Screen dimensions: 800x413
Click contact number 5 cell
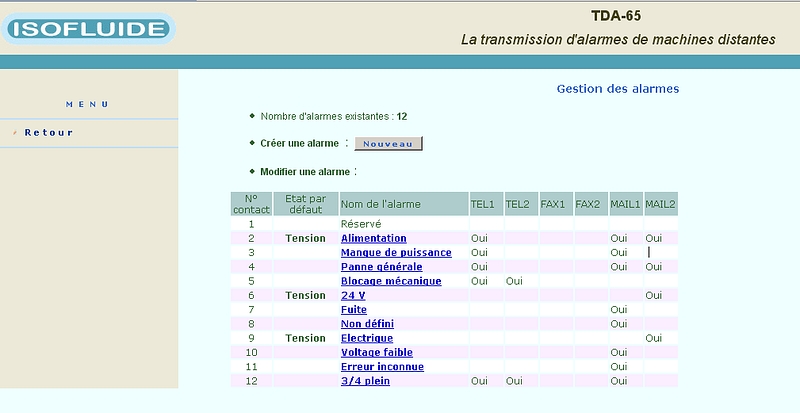[252, 281]
